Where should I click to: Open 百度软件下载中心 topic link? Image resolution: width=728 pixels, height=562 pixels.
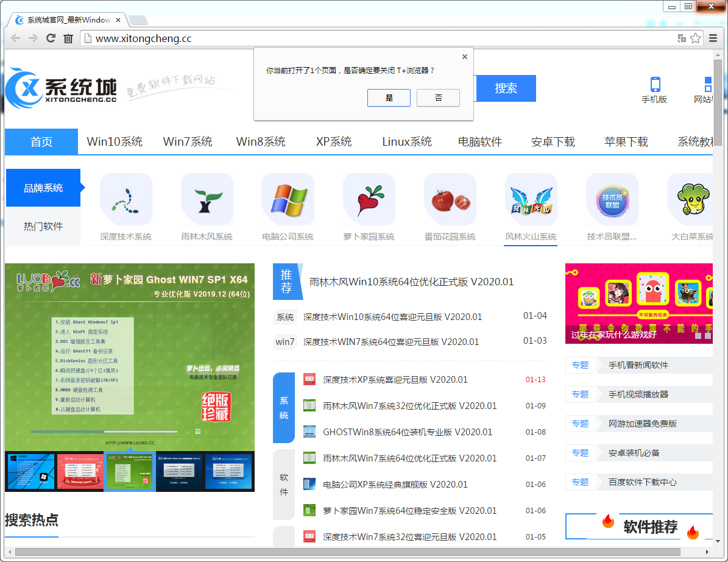643,482
